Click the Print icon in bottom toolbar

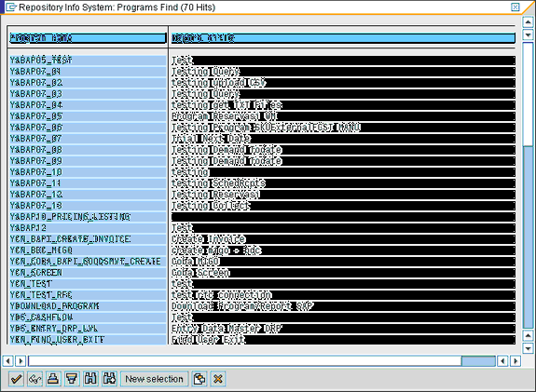tap(53, 379)
